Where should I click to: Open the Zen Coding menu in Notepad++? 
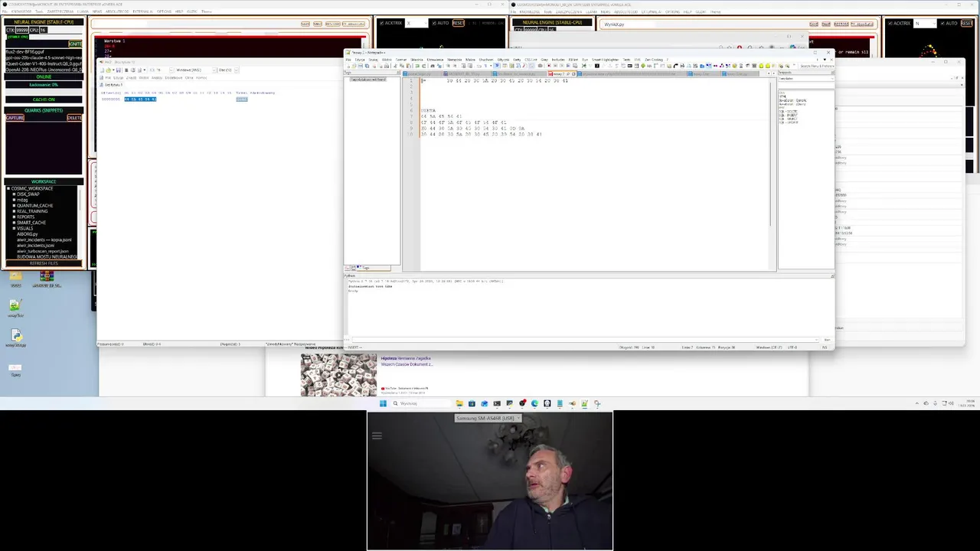[654, 60]
